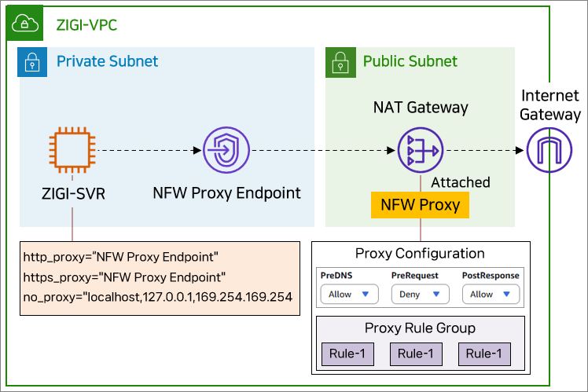The image size is (588, 392).
Task: Click the Internet Gateway arch icon
Action: [x=549, y=150]
